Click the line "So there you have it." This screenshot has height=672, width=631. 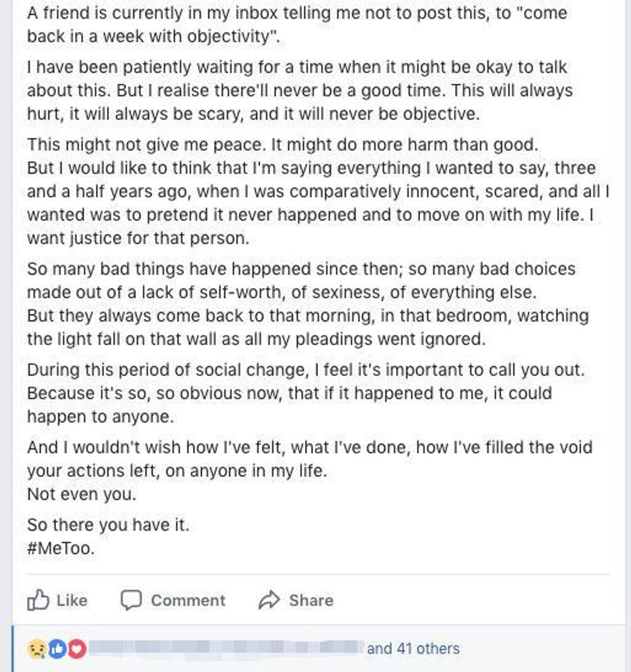click(x=108, y=525)
